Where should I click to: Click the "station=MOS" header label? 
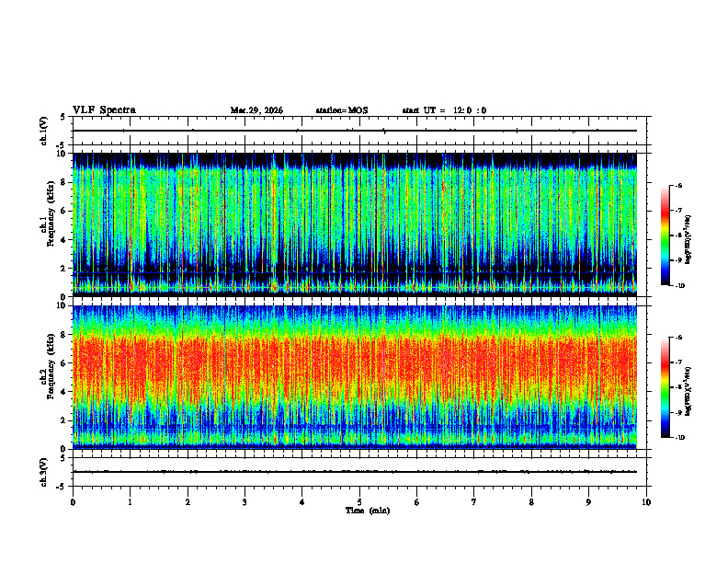[342, 110]
